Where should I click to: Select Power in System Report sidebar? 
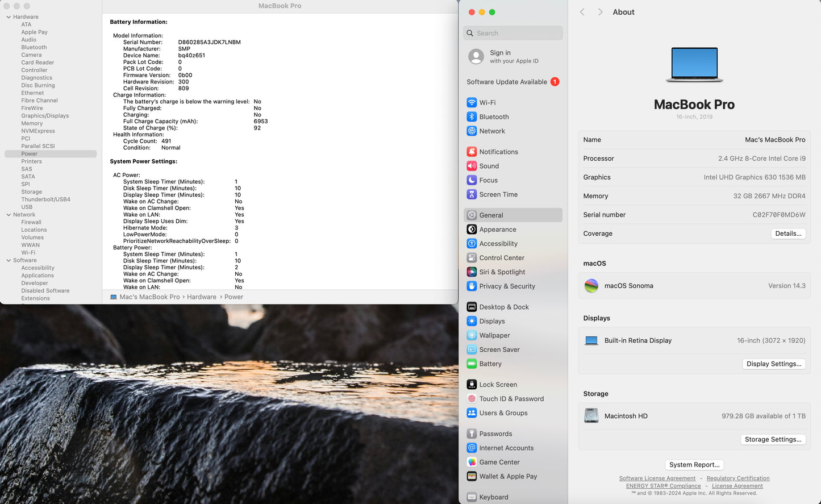(x=51, y=154)
